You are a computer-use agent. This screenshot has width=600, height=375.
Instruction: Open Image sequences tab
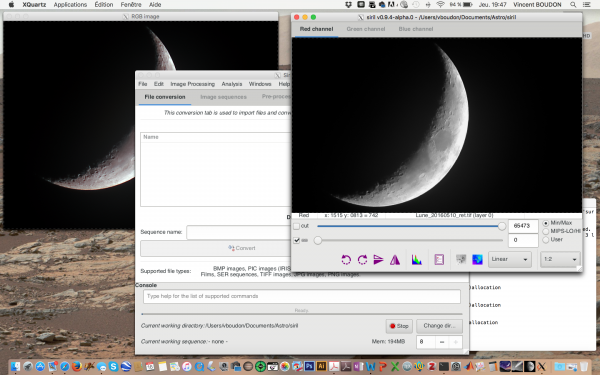point(223,97)
